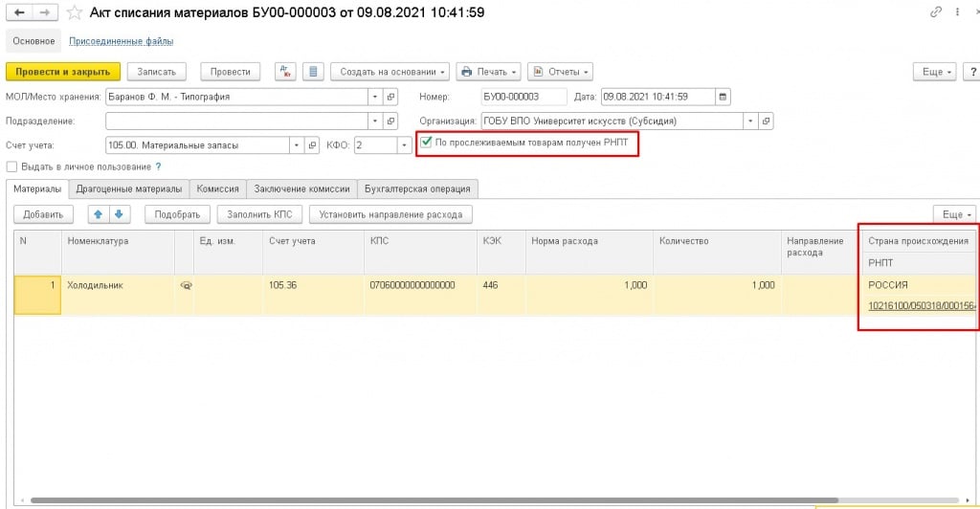Switch to the Комиссия tab
The image size is (980, 509).
click(x=217, y=188)
